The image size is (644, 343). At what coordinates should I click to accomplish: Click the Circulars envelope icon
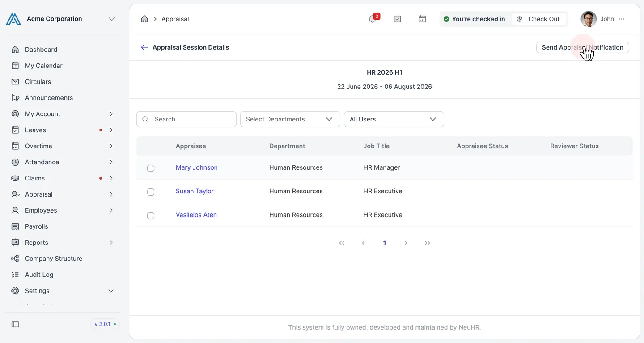(x=15, y=82)
